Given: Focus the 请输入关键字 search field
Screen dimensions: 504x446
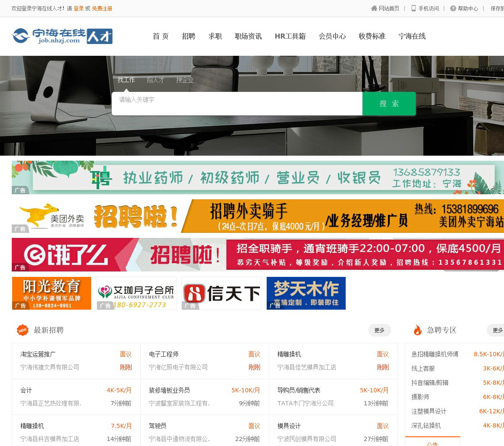Looking at the screenshot, I should pyautogui.click(x=237, y=103).
